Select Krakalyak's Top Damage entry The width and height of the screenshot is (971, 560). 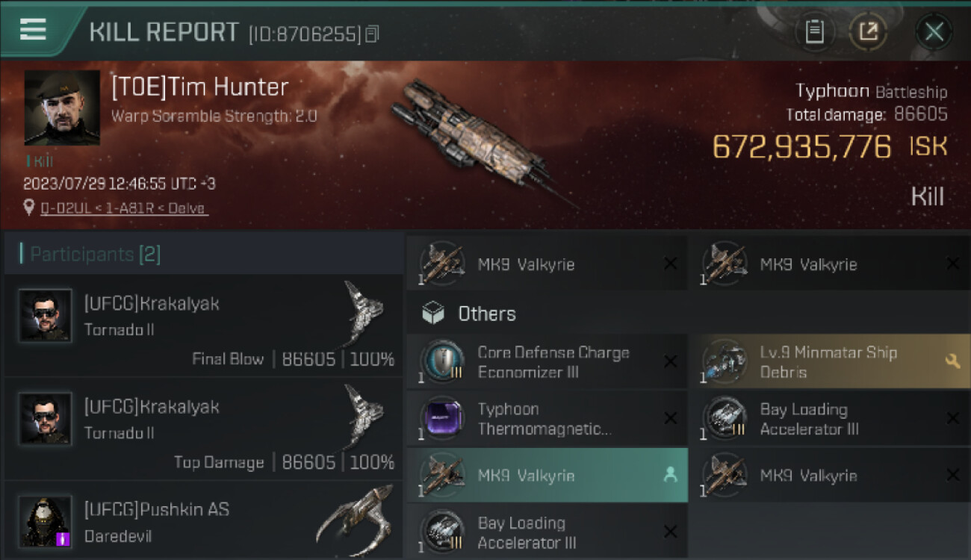[x=202, y=428]
